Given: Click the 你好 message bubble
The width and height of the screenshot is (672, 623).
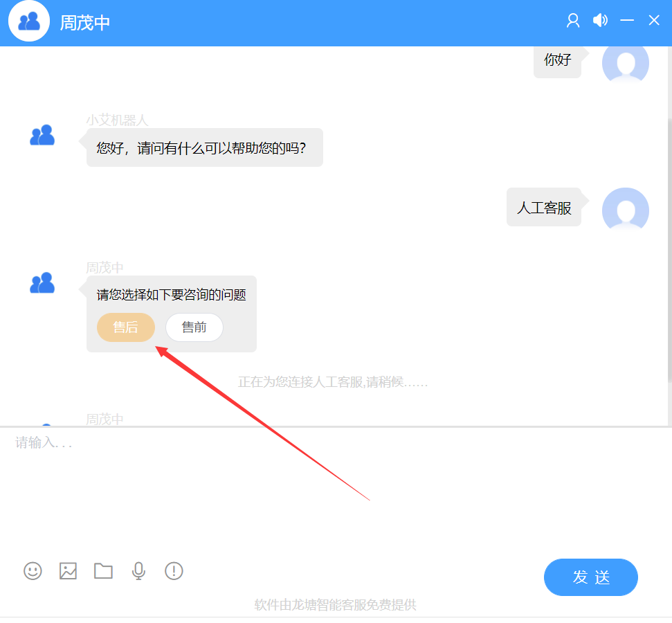Looking at the screenshot, I should (557, 61).
